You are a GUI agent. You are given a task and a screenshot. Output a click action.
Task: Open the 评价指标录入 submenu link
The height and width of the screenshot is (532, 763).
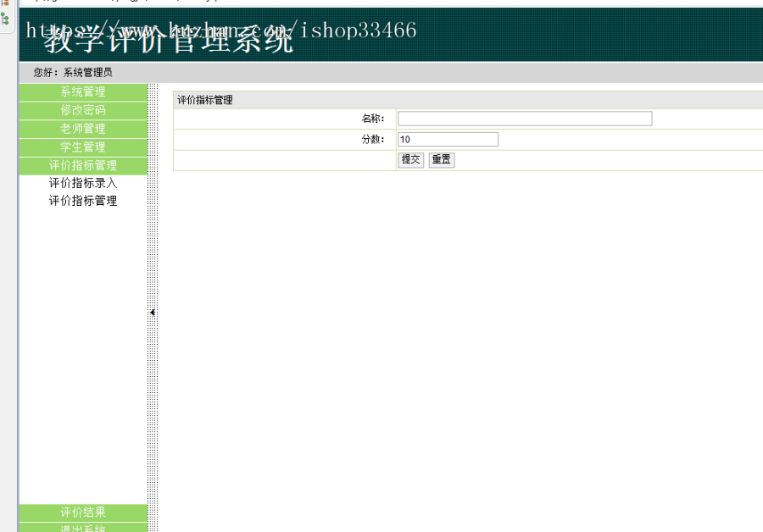83,183
